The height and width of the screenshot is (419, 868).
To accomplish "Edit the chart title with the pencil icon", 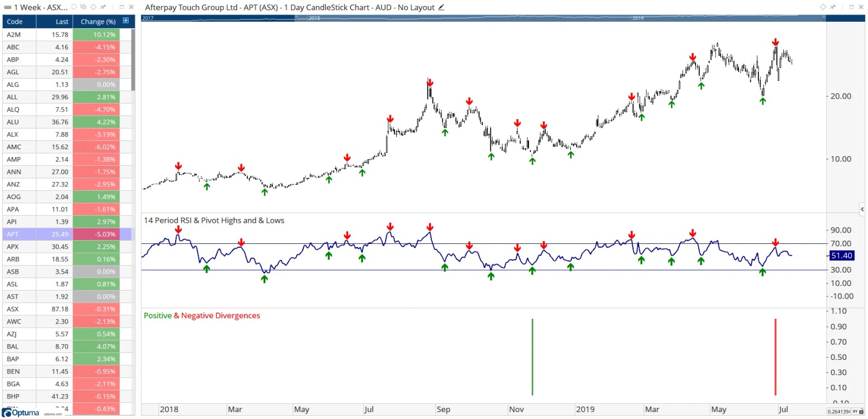I will (442, 7).
